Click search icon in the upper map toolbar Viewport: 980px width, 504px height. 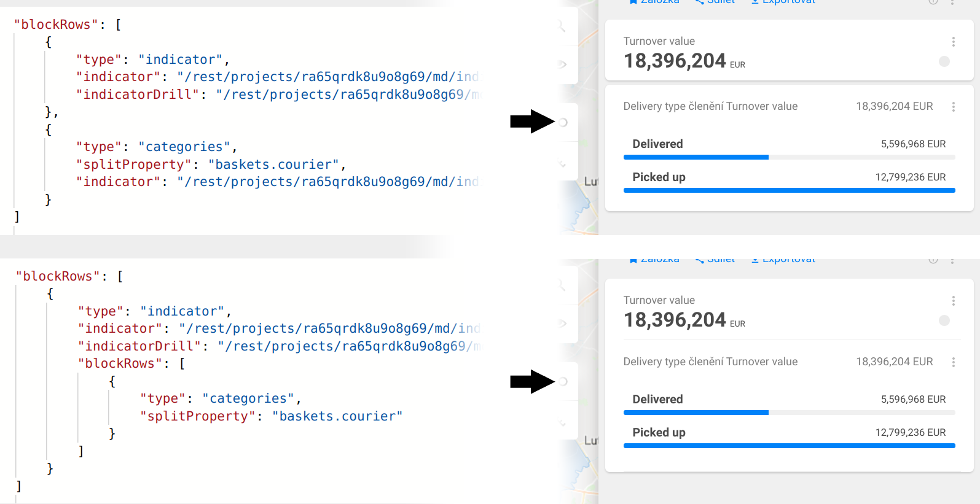pos(561,26)
